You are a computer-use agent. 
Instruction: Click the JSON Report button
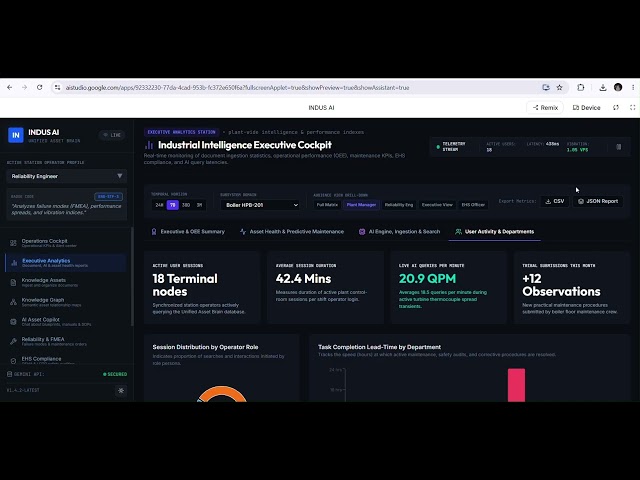[598, 201]
